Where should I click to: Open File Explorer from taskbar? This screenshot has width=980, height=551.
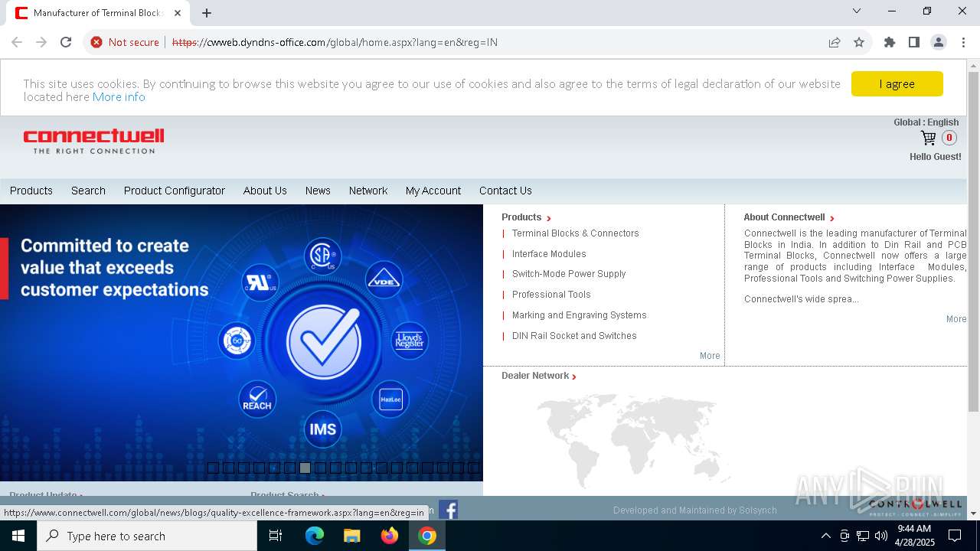(x=351, y=536)
